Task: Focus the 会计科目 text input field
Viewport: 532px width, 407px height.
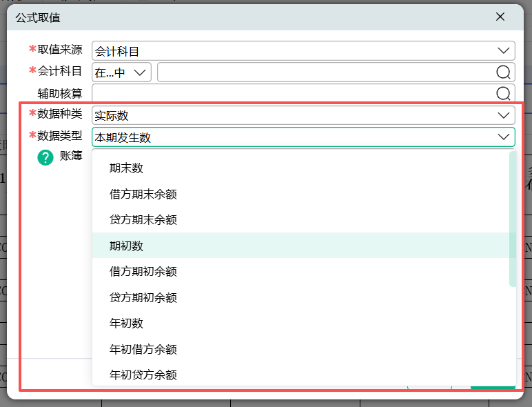Action: tap(324, 72)
